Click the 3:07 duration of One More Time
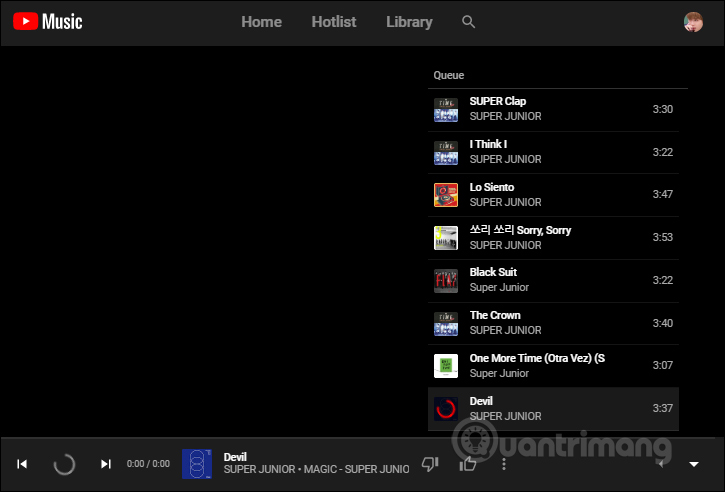This screenshot has width=725, height=492. (x=663, y=365)
